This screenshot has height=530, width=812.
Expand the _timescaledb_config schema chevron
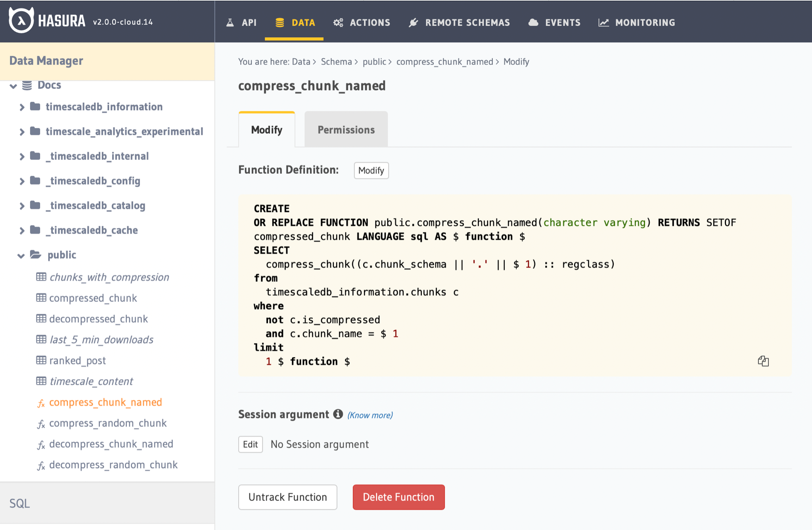click(22, 181)
